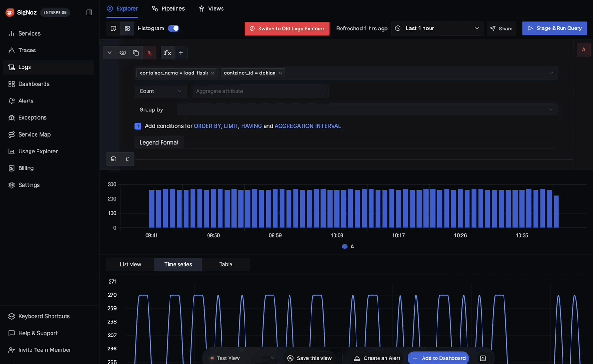Click the Settings gear icon
This screenshot has width=593, height=364.
(12, 185)
